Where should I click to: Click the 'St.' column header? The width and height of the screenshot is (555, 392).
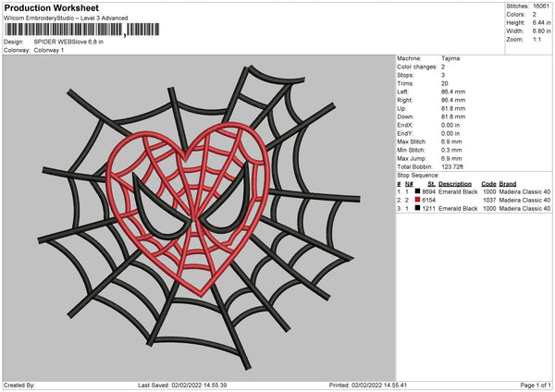point(431,184)
